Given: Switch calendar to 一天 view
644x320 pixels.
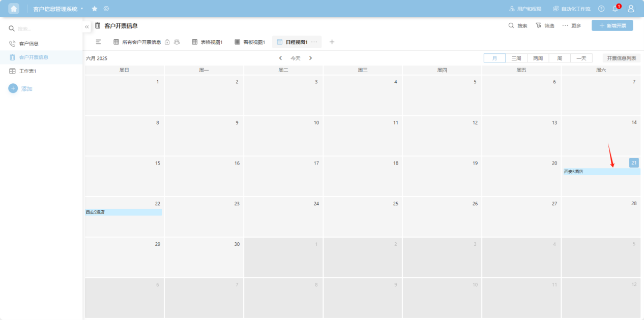Looking at the screenshot, I should [581, 58].
